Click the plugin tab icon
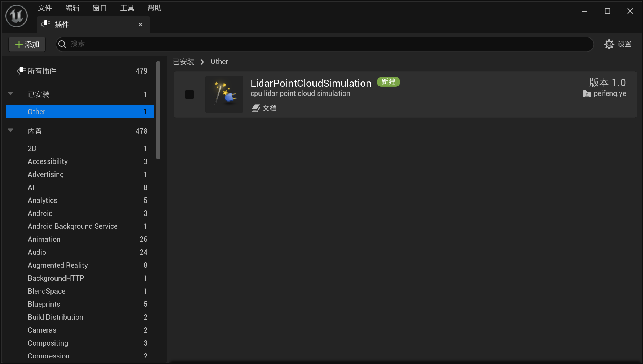The height and width of the screenshot is (364, 643). pyautogui.click(x=45, y=24)
